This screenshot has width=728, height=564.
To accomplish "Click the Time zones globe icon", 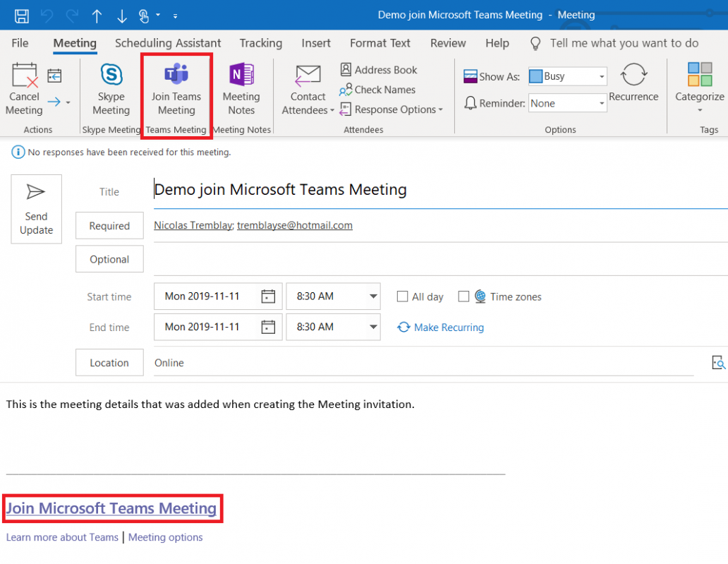I will (480, 296).
